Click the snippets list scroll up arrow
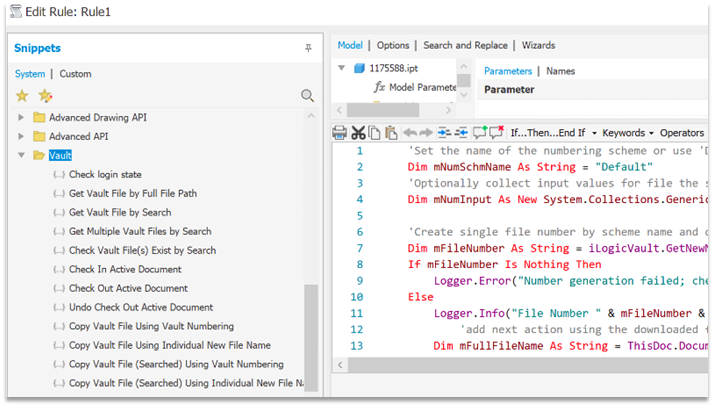Screen dimensions: 714x407 coord(311,116)
